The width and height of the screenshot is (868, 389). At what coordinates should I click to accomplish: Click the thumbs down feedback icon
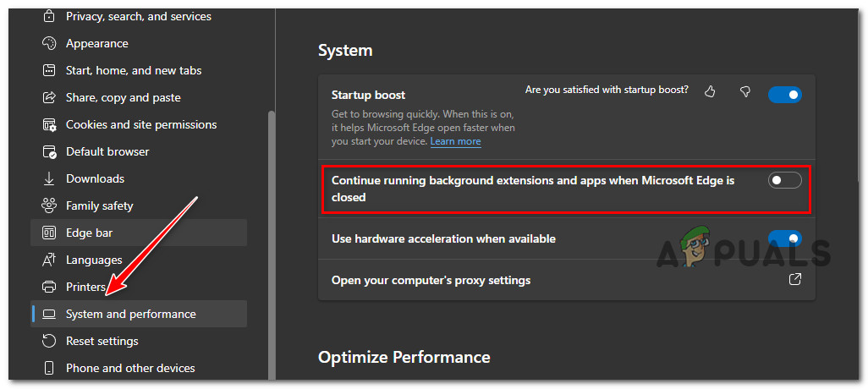tap(745, 91)
